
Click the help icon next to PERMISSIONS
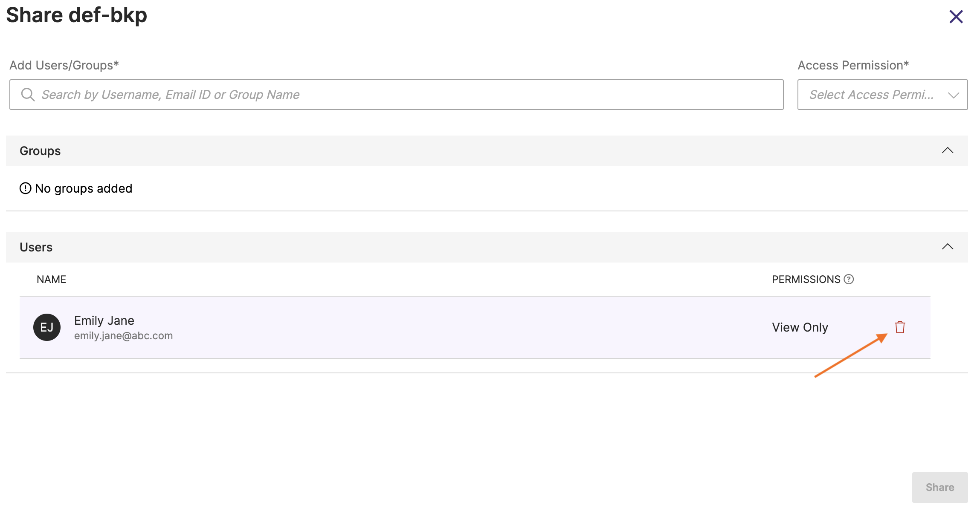click(x=849, y=279)
